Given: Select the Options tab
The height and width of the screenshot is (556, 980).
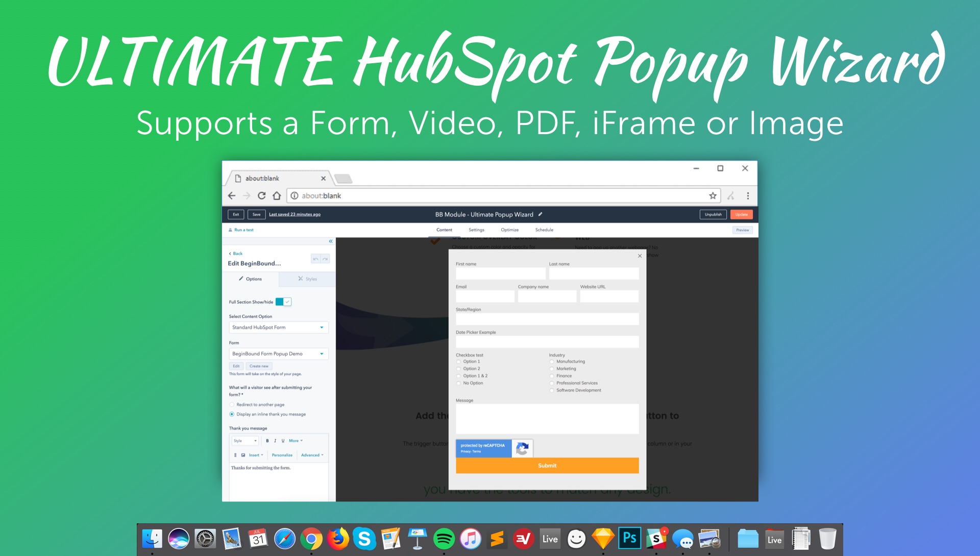Looking at the screenshot, I should [x=251, y=279].
